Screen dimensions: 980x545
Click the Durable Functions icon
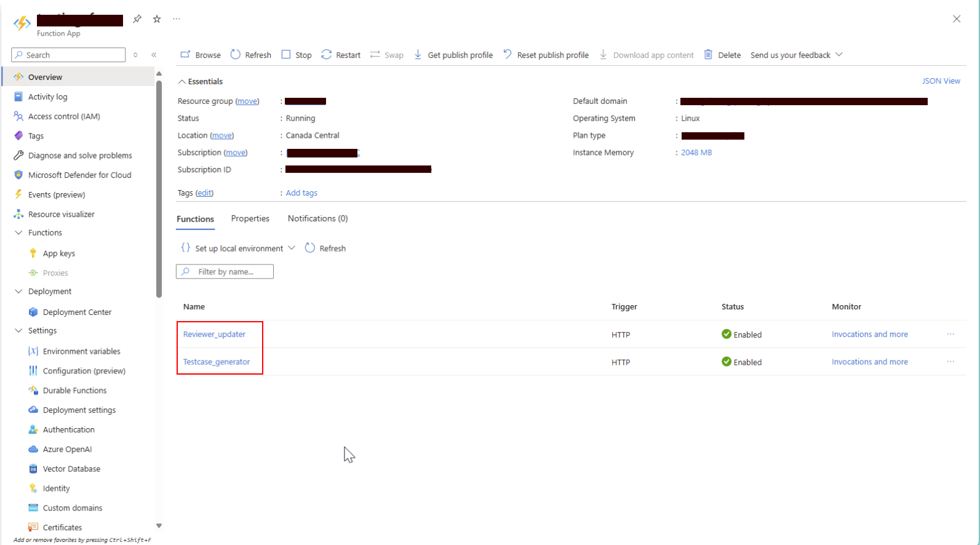pyautogui.click(x=33, y=391)
